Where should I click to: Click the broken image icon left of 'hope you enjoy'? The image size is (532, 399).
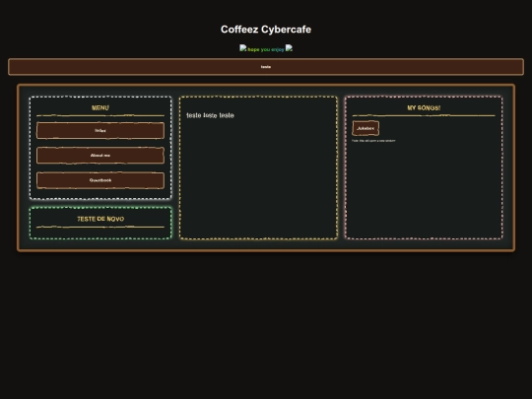(243, 48)
